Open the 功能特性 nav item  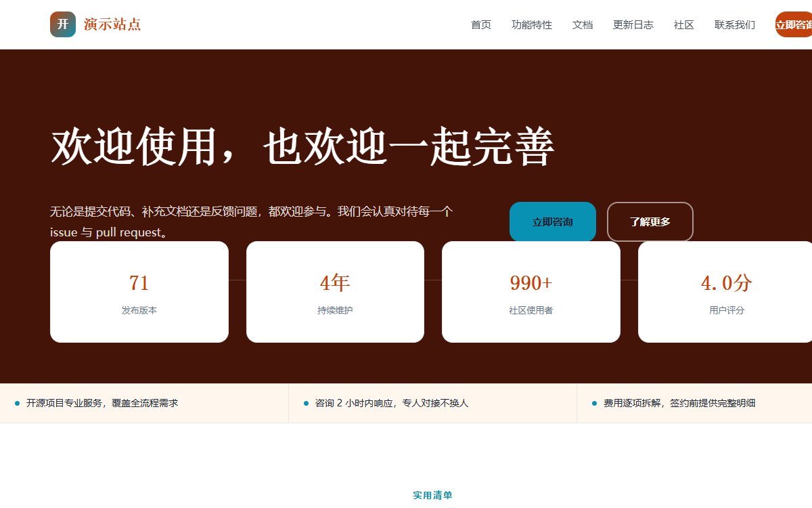(x=532, y=24)
